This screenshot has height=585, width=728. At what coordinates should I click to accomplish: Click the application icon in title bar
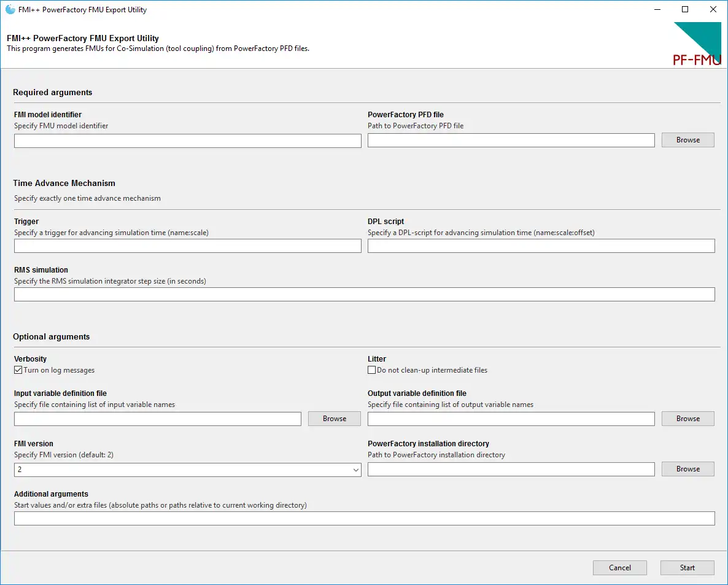pos(10,9)
